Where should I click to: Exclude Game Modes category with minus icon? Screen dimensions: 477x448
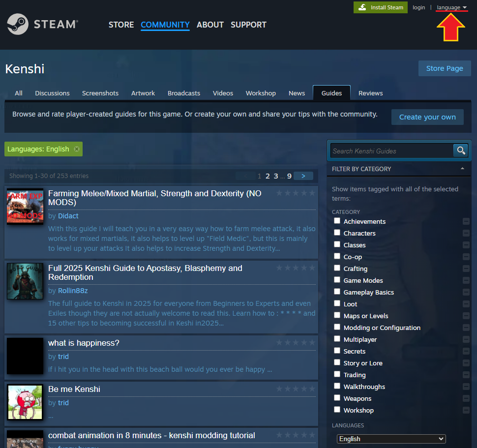click(466, 280)
